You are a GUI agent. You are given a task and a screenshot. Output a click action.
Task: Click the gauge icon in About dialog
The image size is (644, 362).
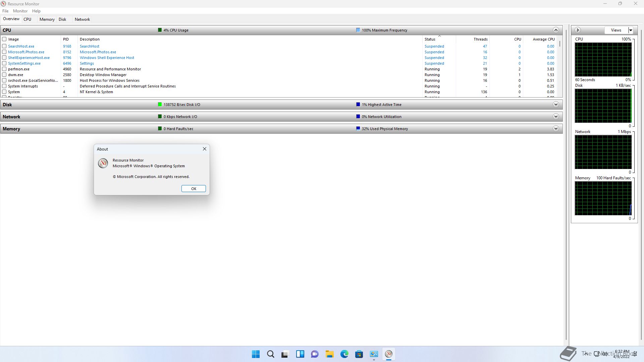point(103,163)
